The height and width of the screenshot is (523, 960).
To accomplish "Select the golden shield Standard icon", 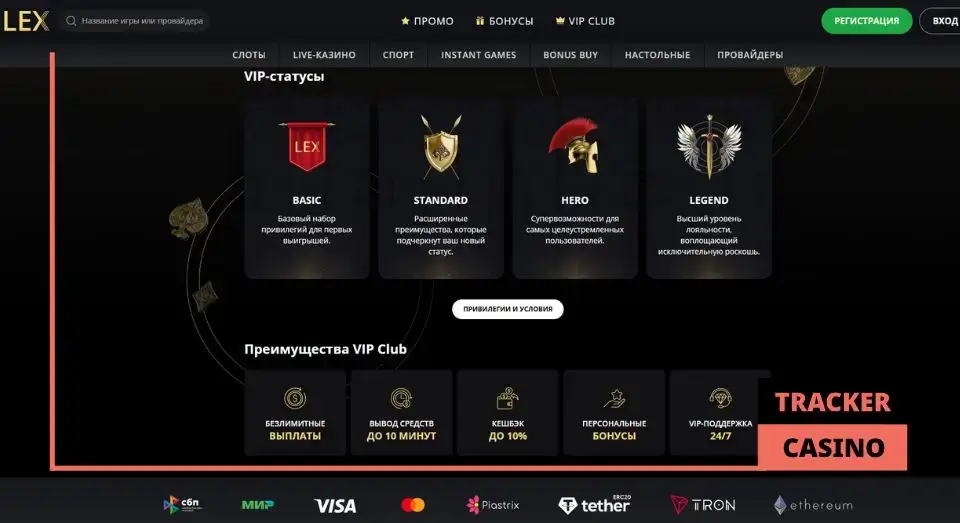I will (441, 147).
